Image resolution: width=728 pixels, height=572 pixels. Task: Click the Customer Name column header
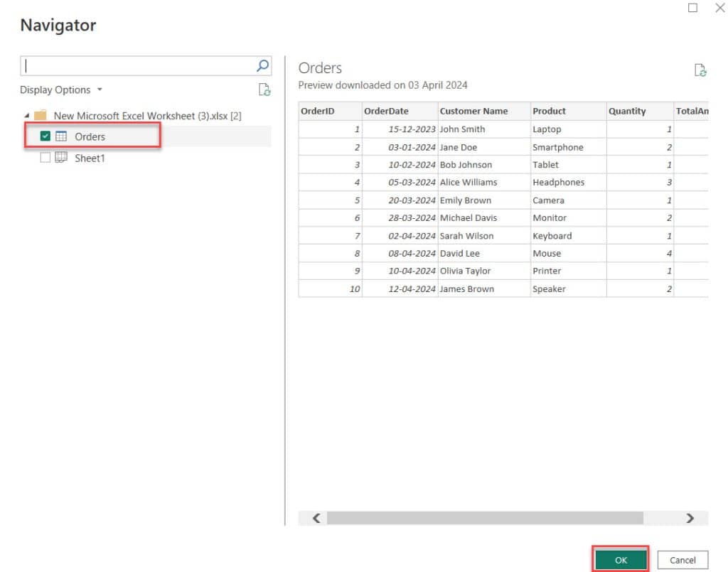(483, 112)
